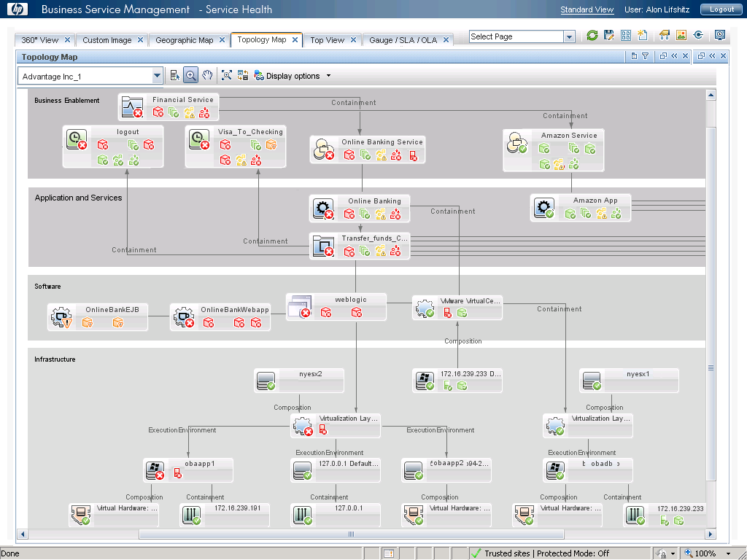Screen dimensions: 747x560
Task: Select the nyesx1 node
Action: click(x=629, y=381)
